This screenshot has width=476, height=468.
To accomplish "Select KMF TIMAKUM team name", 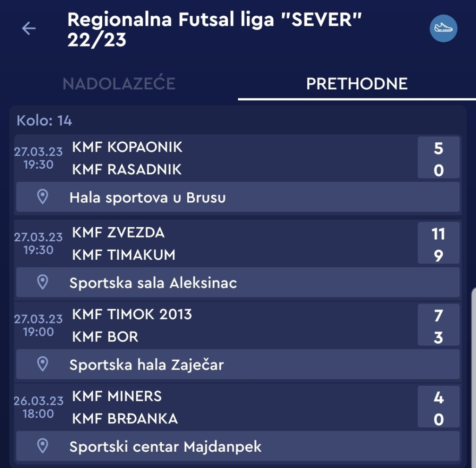I will pos(124,255).
